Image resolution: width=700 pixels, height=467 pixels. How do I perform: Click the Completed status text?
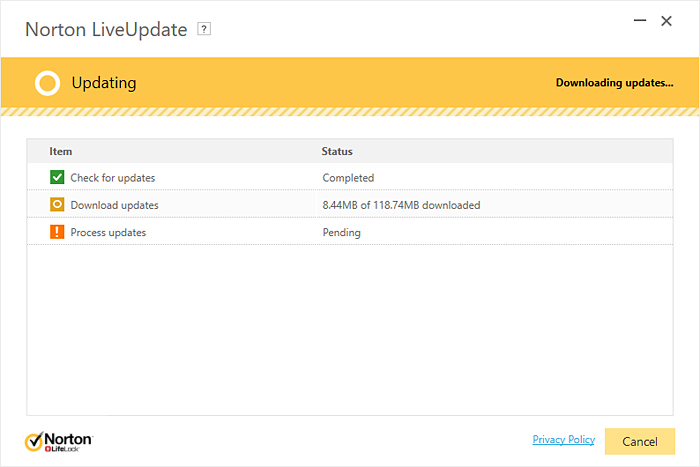[x=348, y=178]
